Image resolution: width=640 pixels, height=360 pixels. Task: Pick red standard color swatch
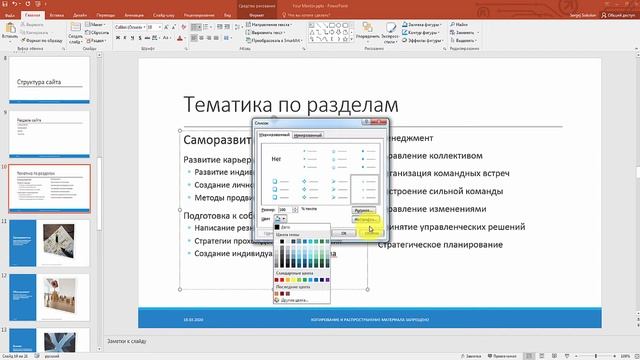(282, 280)
